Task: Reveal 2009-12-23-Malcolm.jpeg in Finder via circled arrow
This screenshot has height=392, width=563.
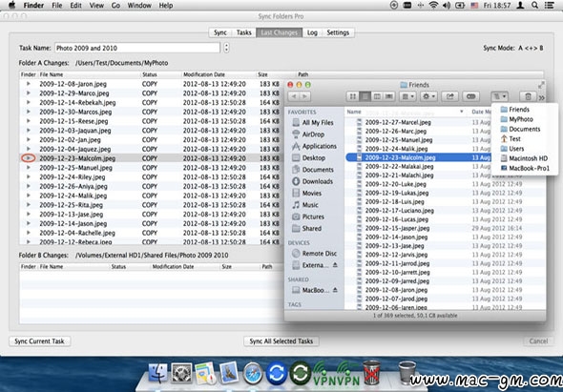Action: point(29,158)
